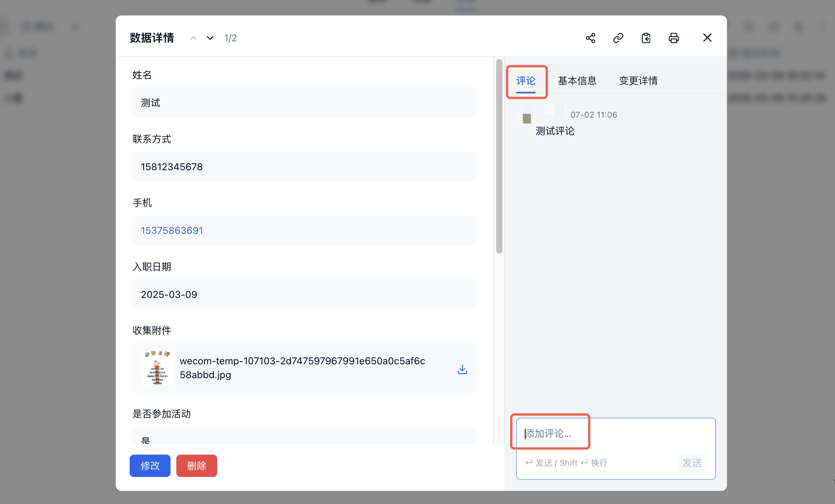Share this data record

pyautogui.click(x=590, y=38)
